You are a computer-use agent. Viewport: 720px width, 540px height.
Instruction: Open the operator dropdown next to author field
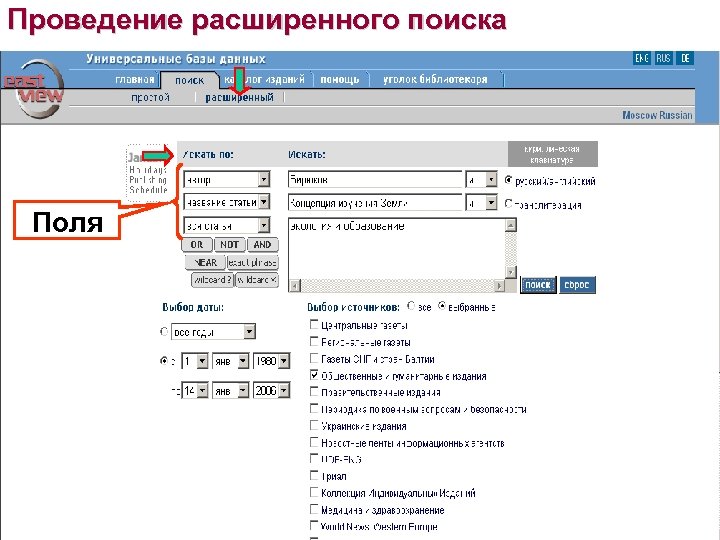tap(481, 180)
